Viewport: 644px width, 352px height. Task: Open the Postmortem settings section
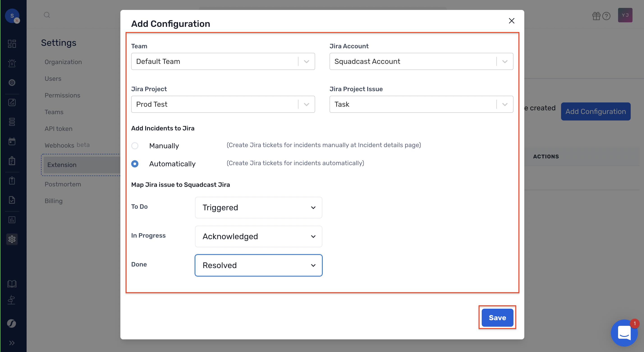tap(63, 184)
